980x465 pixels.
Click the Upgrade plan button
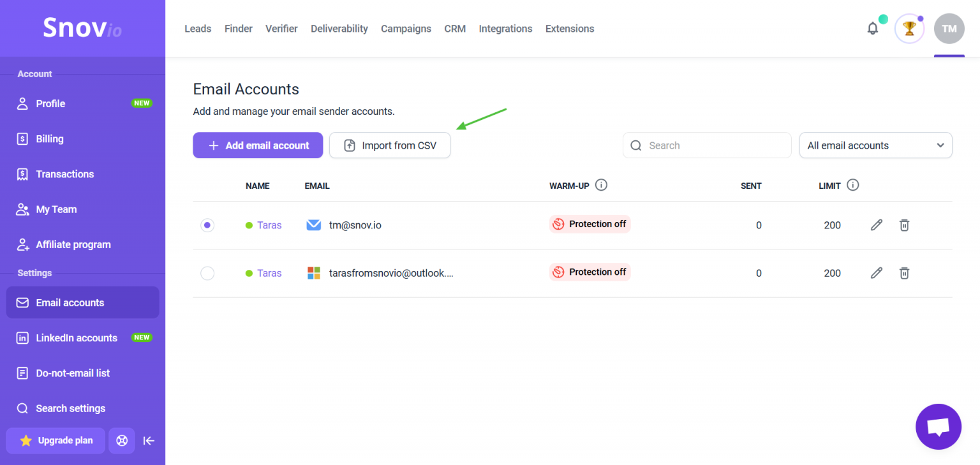coord(56,441)
